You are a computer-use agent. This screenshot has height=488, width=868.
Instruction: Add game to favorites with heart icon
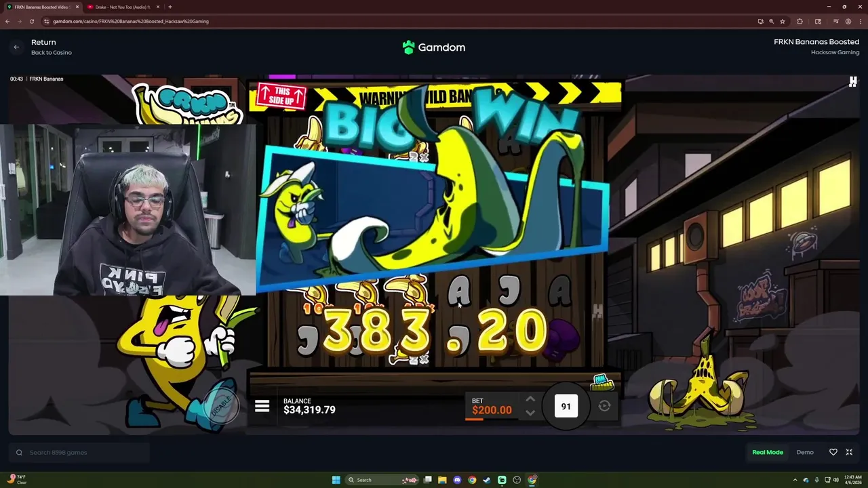coord(833,452)
